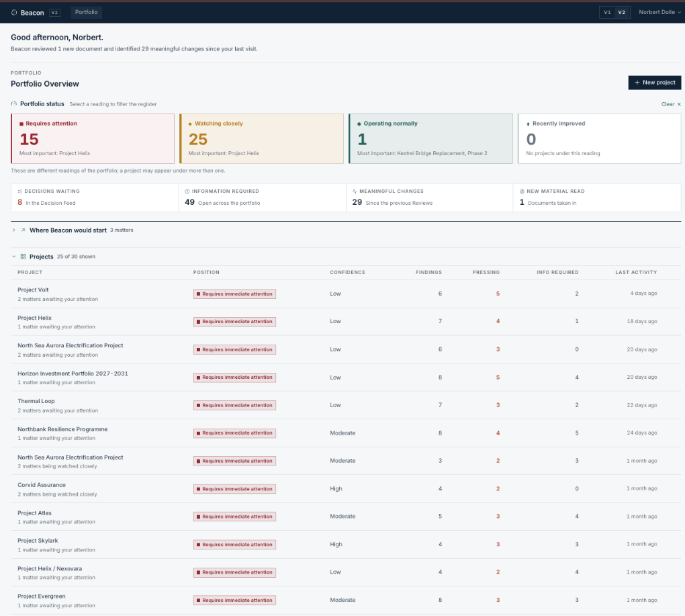Open Project Helix / Nexovara row
This screenshot has height=616, width=685.
346,572
